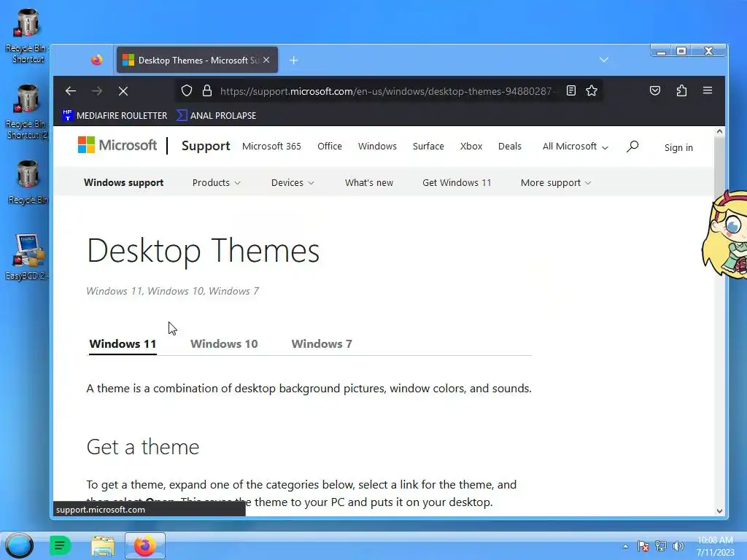Open Windows in the top navigation

377,146
